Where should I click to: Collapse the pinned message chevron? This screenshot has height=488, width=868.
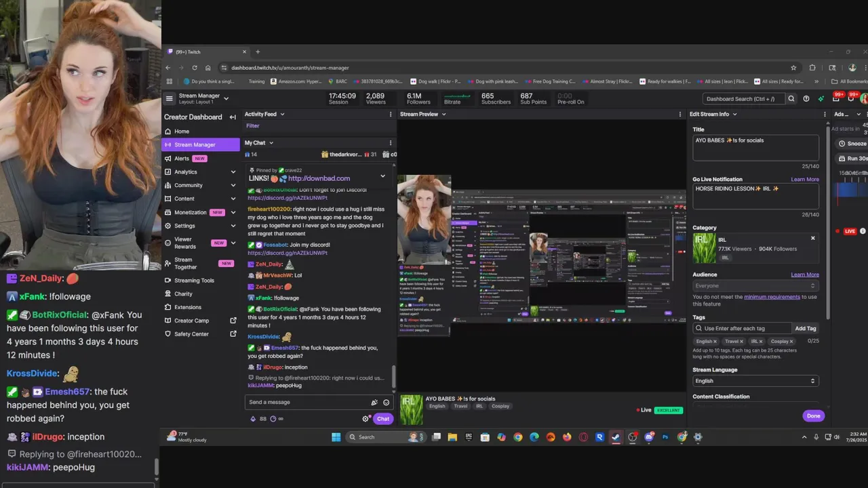382,176
